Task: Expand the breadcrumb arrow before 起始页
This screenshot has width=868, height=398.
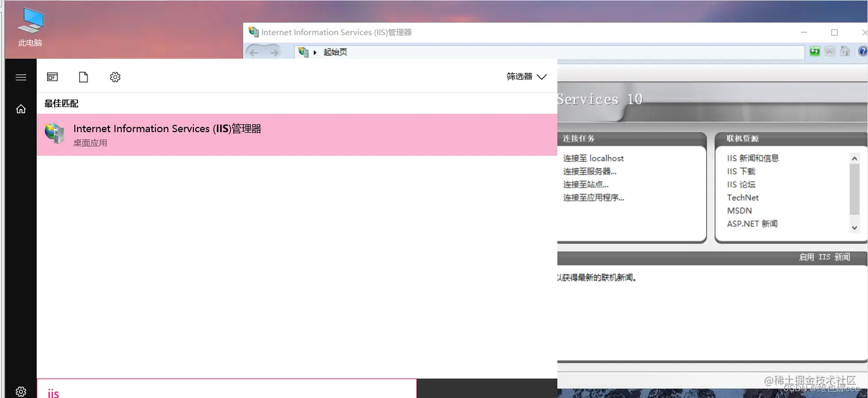Action: pyautogui.click(x=315, y=52)
